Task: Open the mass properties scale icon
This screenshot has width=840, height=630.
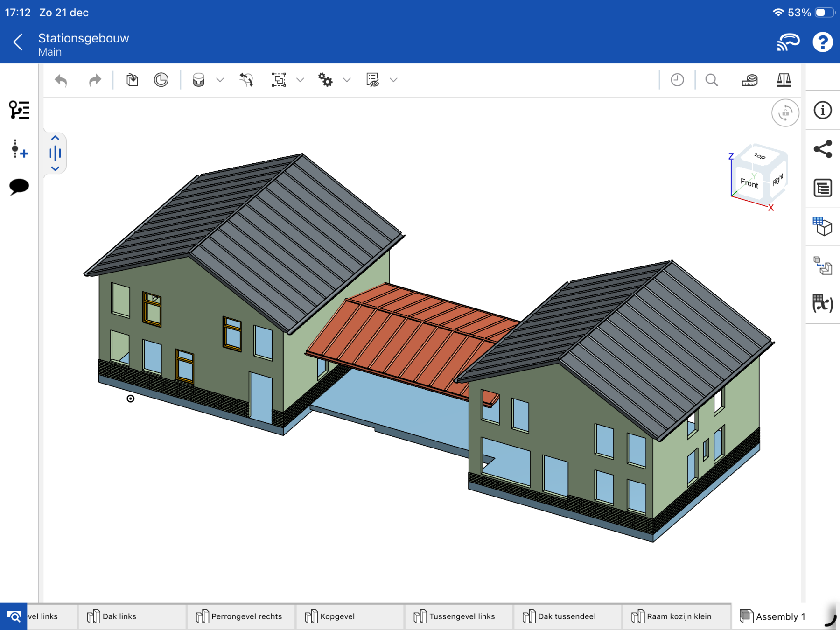Action: tap(784, 80)
